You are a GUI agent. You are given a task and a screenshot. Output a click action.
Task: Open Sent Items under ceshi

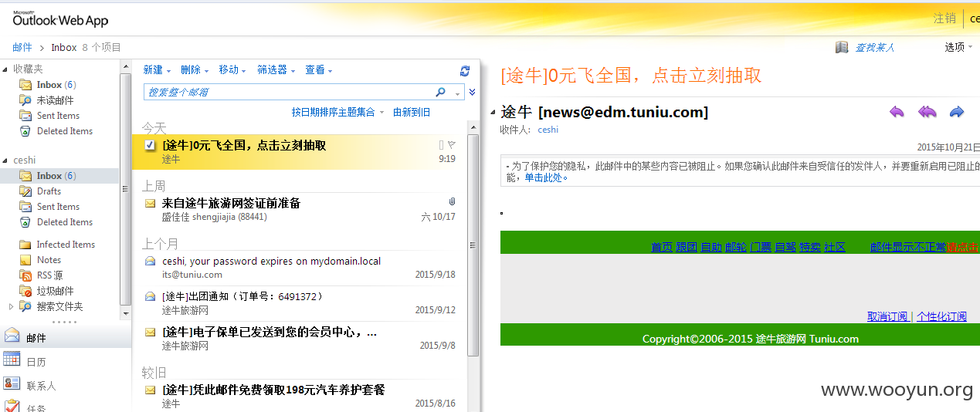(x=58, y=207)
